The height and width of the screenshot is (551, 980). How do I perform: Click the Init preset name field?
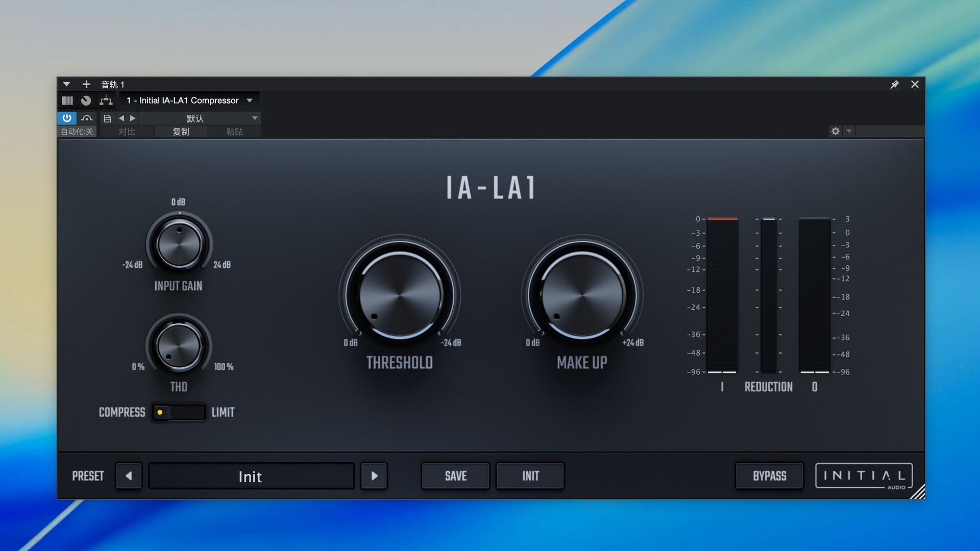pos(251,476)
